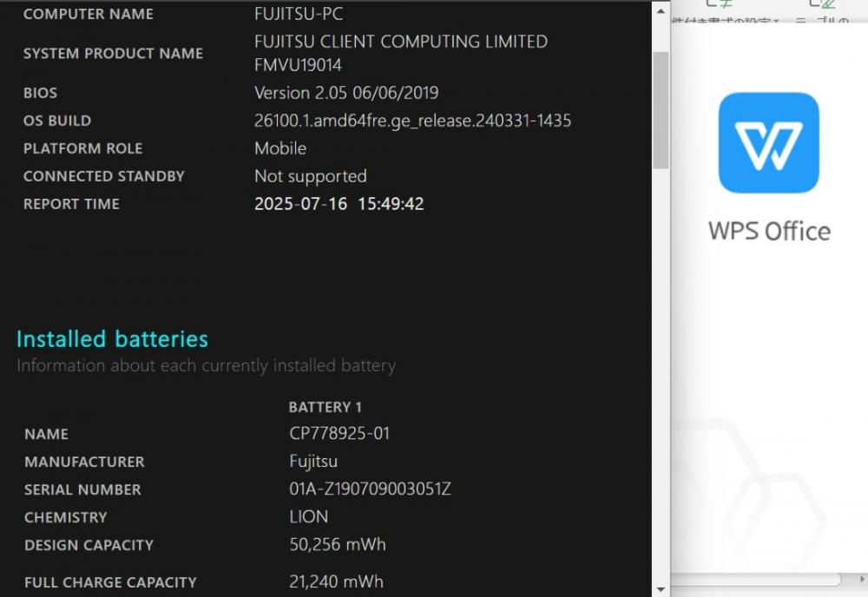Select the "FUJITSU-PC" computer name value
Viewport: 868px width, 597px height.
tap(299, 13)
